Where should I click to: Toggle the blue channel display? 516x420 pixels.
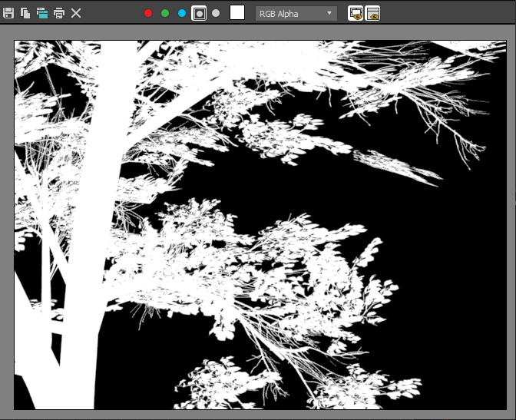tap(182, 13)
